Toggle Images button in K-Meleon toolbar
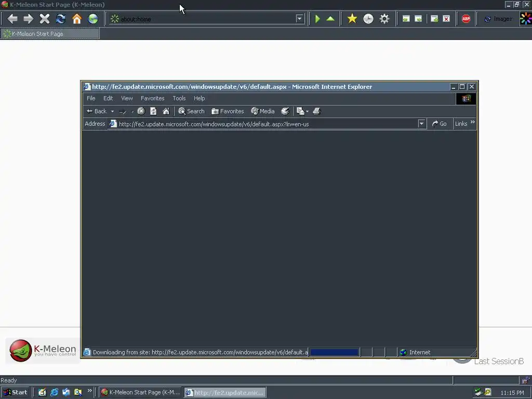532x399 pixels. pos(498,19)
